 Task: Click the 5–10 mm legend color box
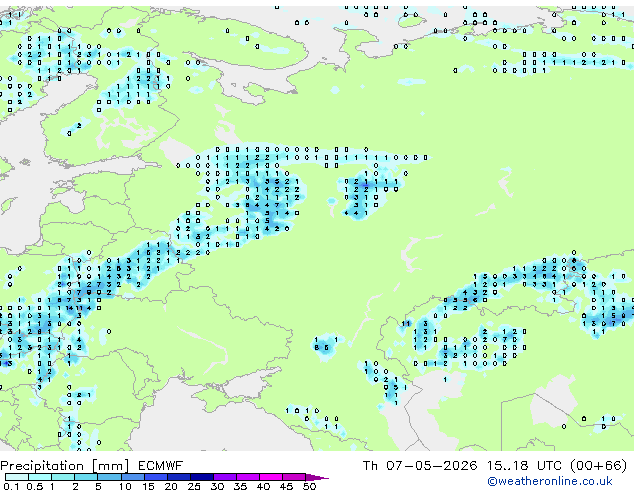click(109, 477)
